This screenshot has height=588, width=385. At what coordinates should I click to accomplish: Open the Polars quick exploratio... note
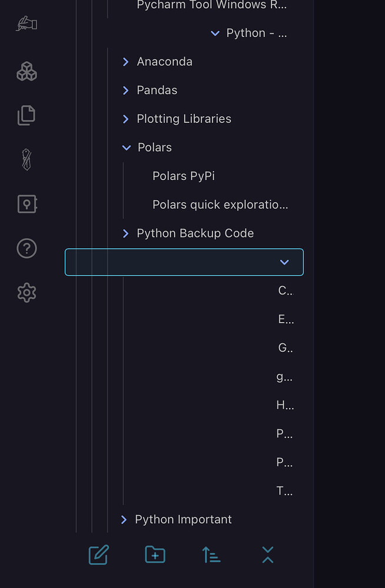[220, 205]
